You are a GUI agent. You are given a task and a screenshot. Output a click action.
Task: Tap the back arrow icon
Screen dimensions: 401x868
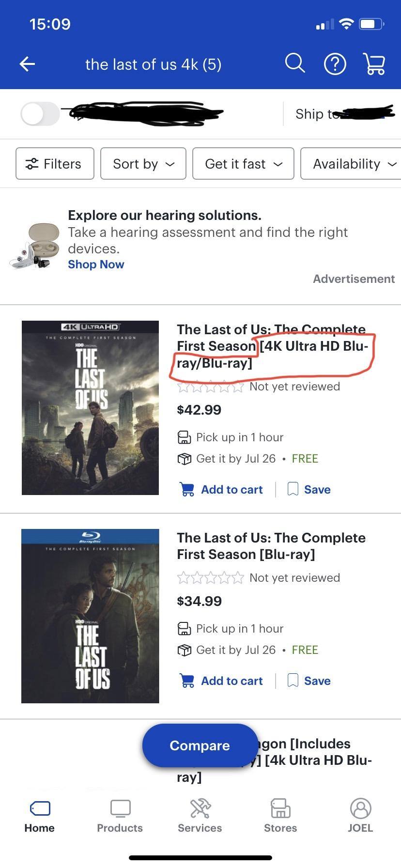(28, 64)
